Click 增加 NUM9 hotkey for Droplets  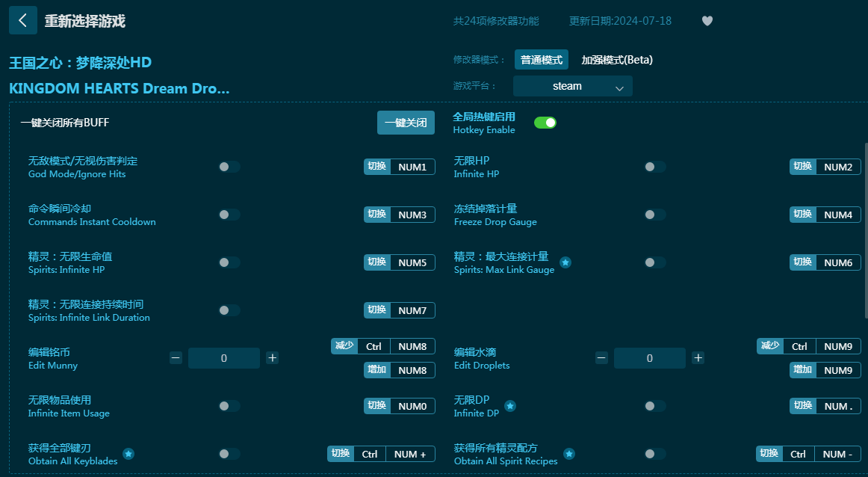(825, 370)
